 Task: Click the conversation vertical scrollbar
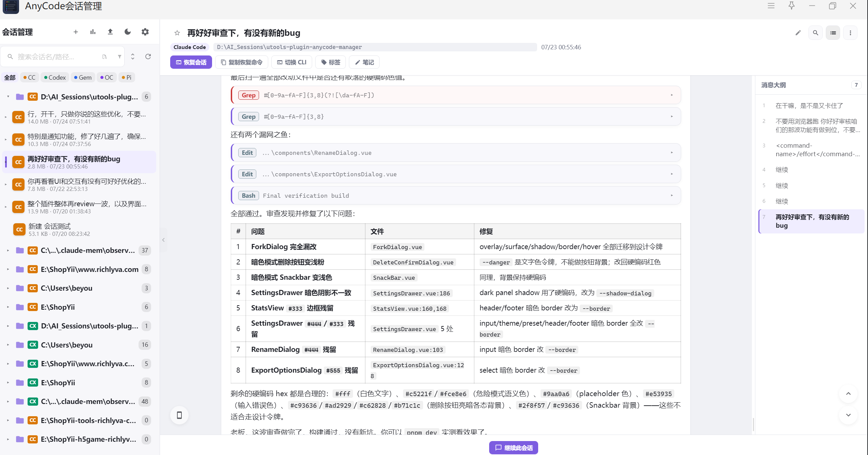(x=753, y=424)
